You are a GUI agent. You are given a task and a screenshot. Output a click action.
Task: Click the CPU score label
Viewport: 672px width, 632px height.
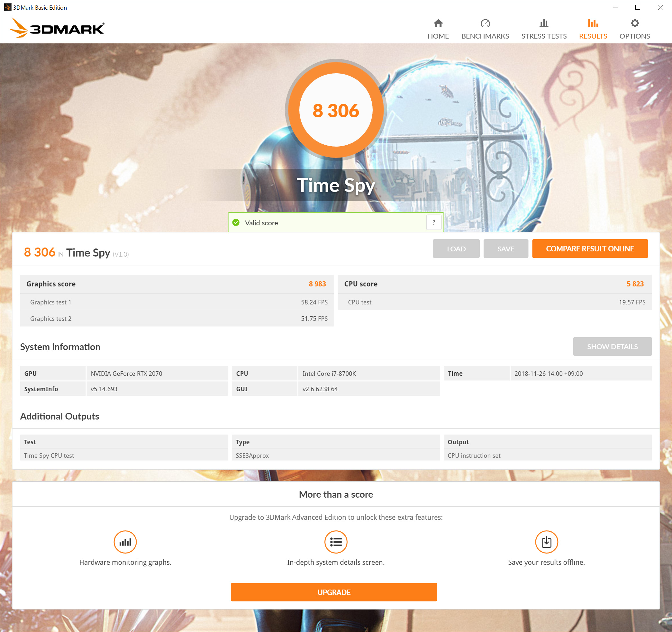pyautogui.click(x=361, y=284)
